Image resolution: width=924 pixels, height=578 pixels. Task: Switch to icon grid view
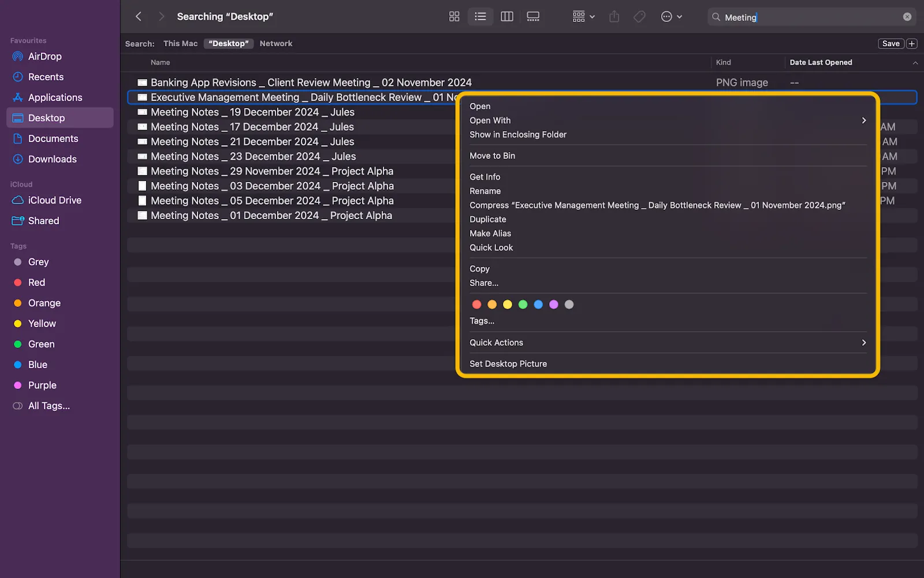coord(454,17)
